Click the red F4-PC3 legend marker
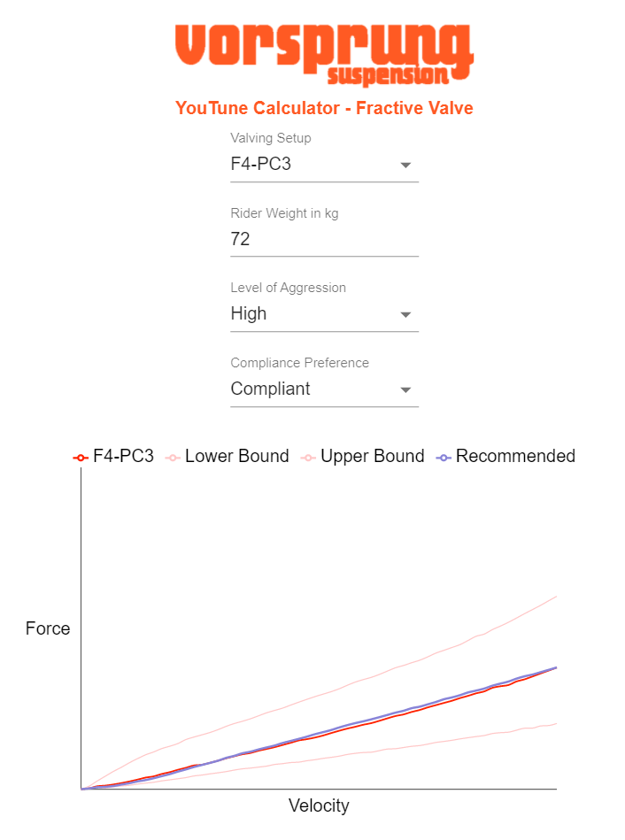Viewport: 625px width, 840px height. (x=80, y=457)
